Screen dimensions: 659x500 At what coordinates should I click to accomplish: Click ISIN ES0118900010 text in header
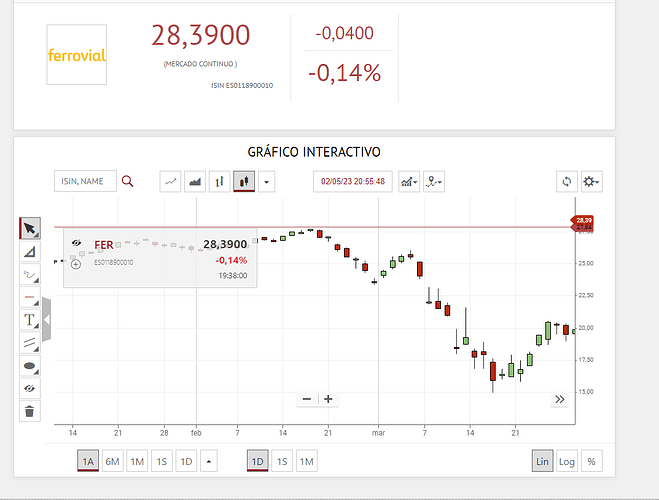tap(242, 85)
